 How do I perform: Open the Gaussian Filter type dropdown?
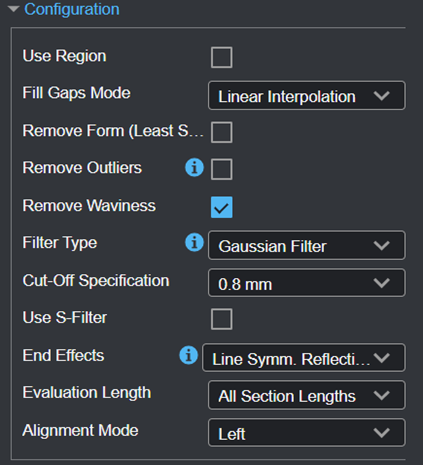click(x=307, y=245)
